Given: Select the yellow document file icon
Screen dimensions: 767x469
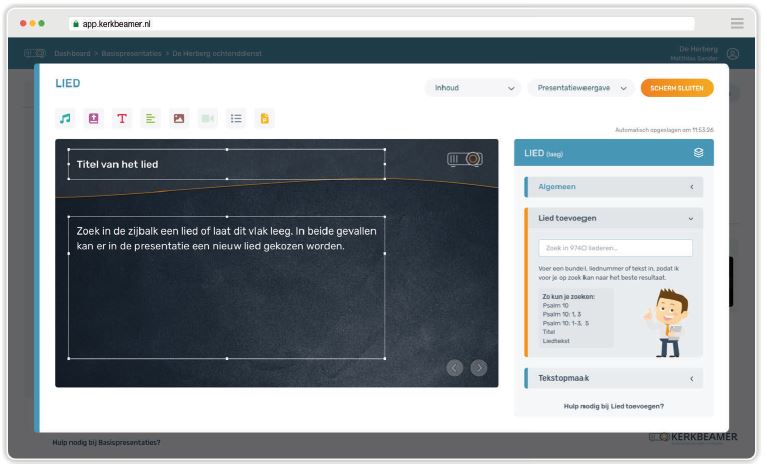Looking at the screenshot, I should [265, 118].
